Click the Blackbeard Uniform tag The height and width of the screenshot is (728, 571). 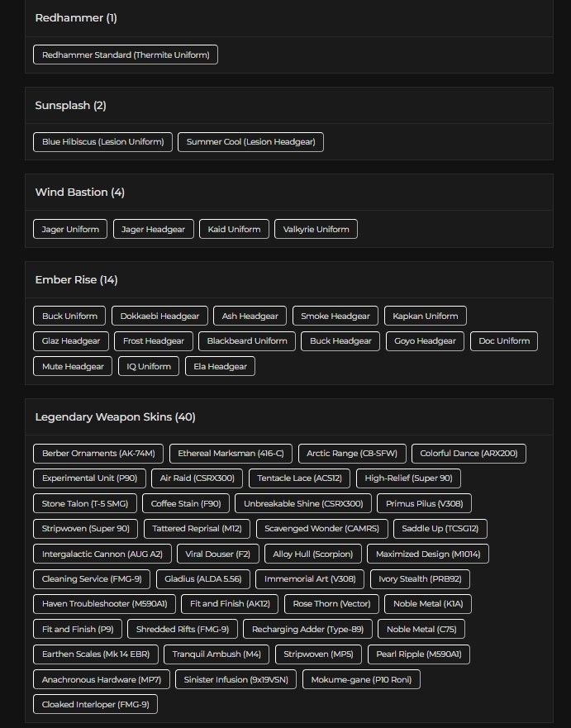point(247,341)
